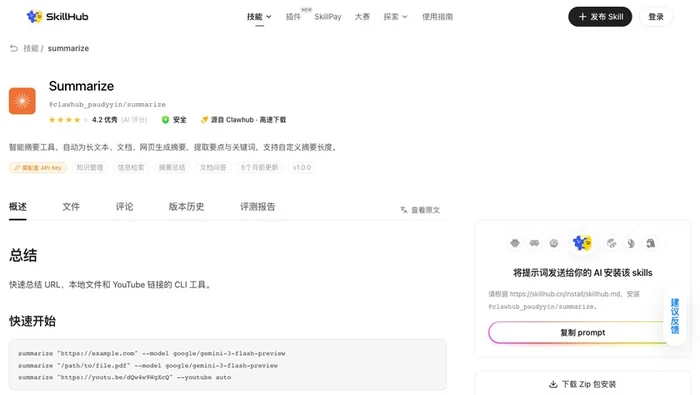Image resolution: width=700 pixels, height=395 pixels.
Task: Click the description starting with 智能摘要工具
Action: click(x=173, y=147)
